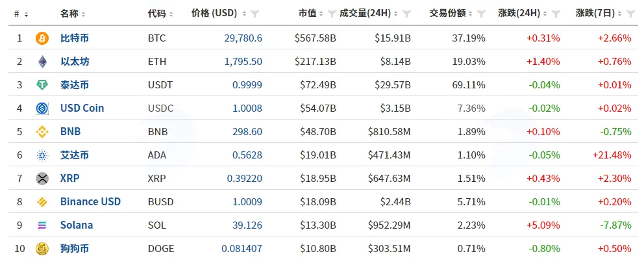Screen dimensions: 644x267
Task: Open the 涨跌(24H) filter funnel
Action: (556, 14)
